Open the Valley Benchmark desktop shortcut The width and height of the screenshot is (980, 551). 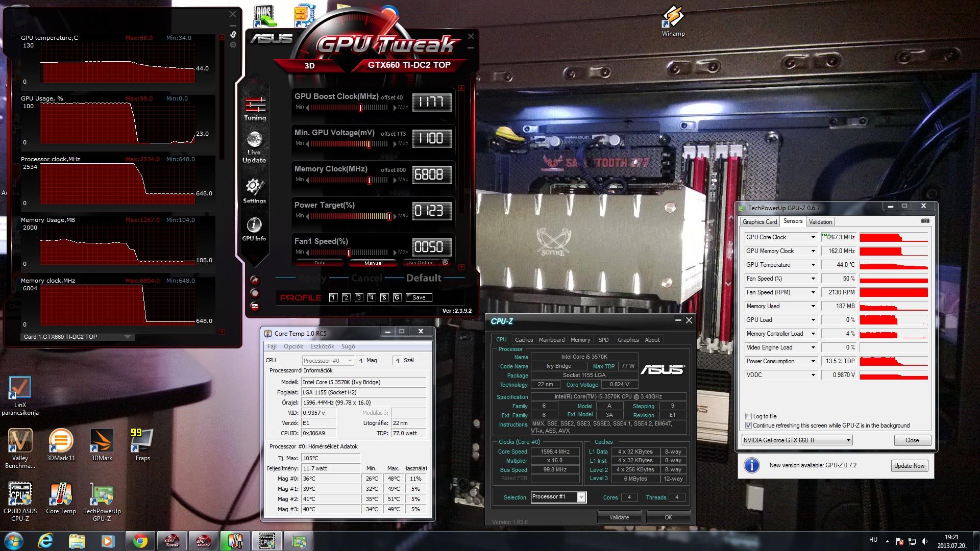[x=20, y=448]
